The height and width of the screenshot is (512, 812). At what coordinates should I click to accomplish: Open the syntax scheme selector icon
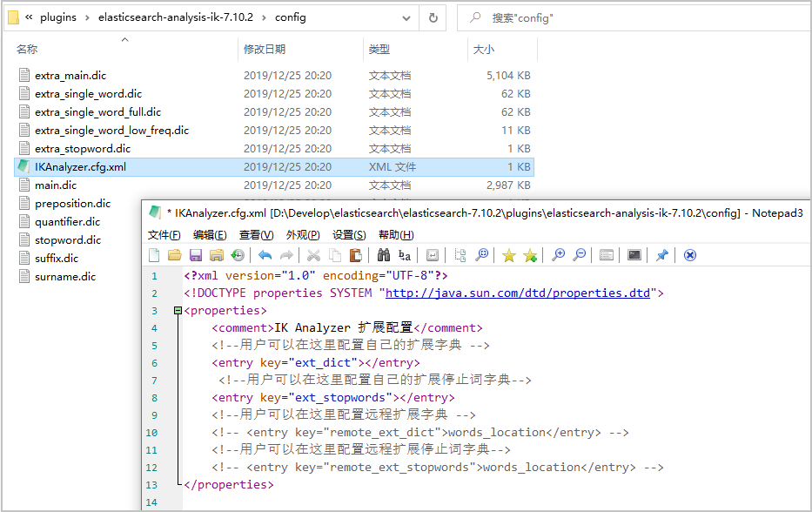click(x=607, y=255)
